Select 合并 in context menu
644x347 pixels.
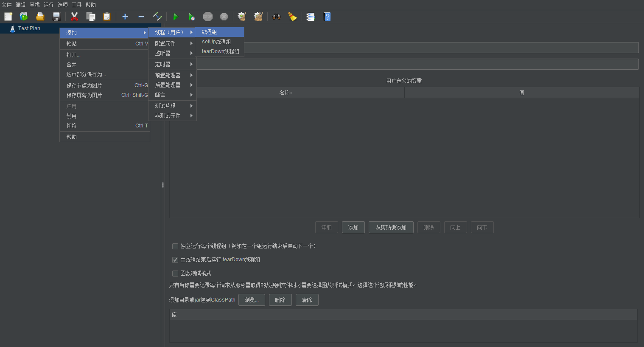[105, 65]
